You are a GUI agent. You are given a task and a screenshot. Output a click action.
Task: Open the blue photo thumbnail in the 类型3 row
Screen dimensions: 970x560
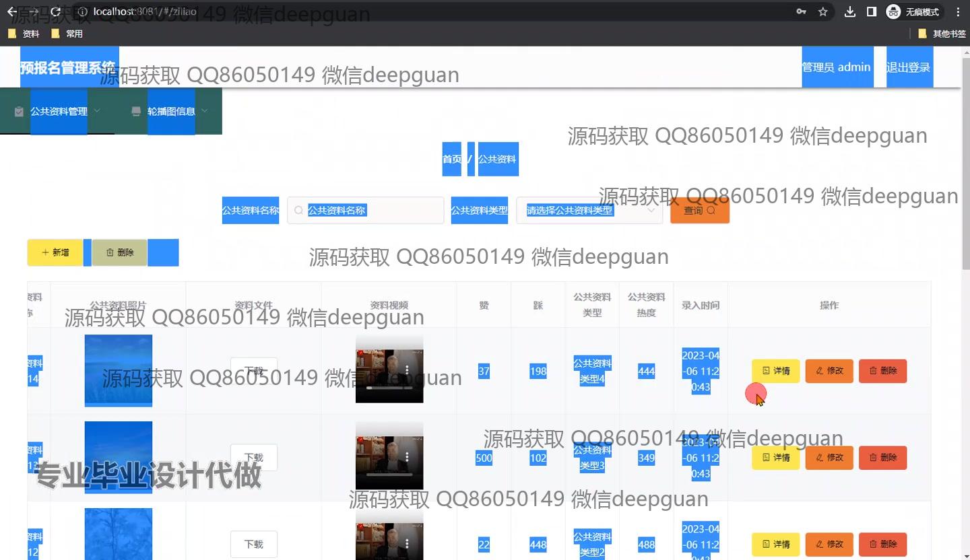(119, 458)
